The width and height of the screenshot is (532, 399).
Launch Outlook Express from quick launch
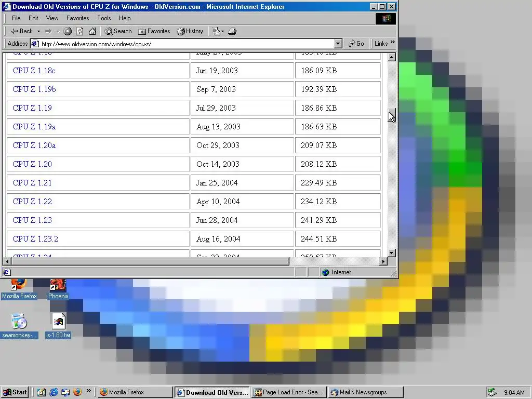[x=65, y=392]
